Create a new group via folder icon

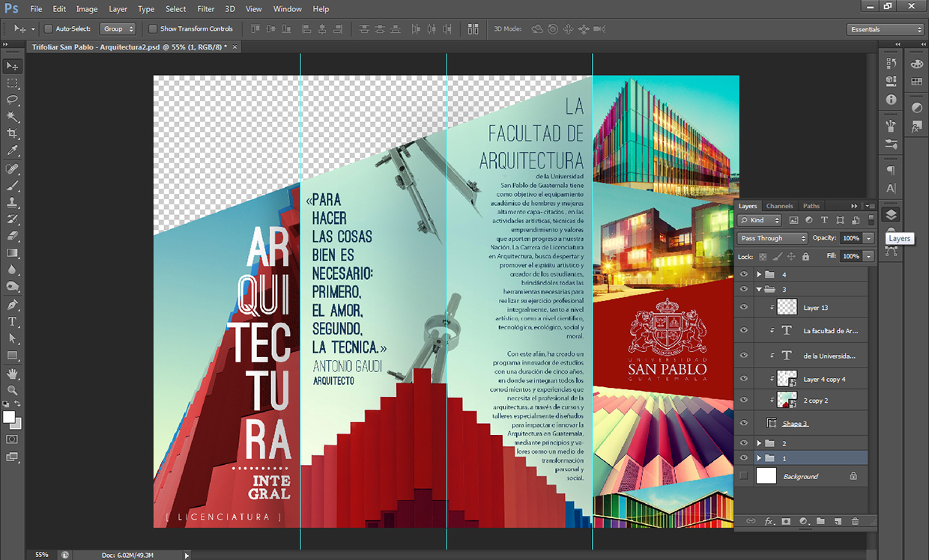pos(820,521)
